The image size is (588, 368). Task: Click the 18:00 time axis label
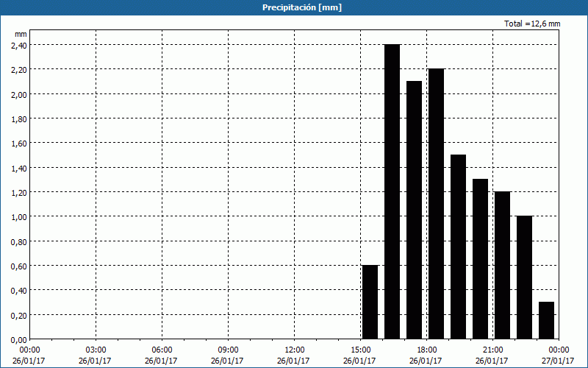[427, 350]
